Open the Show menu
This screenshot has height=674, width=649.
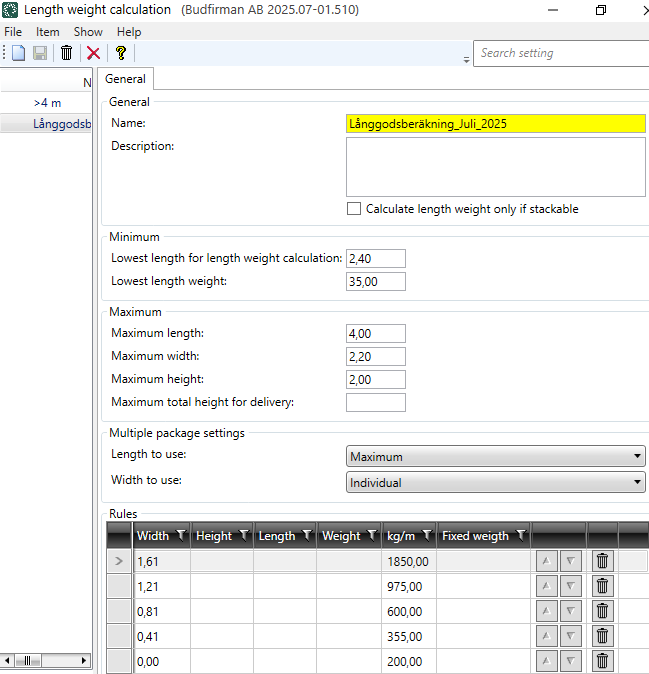click(x=88, y=32)
